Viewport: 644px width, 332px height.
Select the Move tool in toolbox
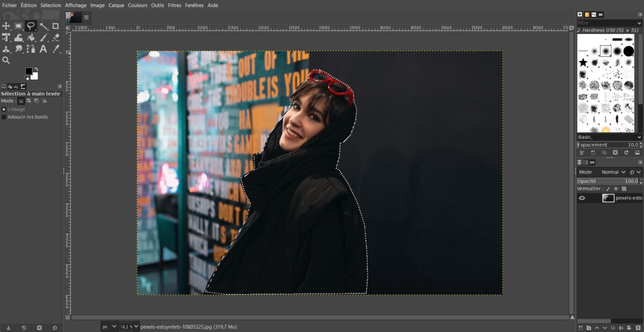coord(6,26)
